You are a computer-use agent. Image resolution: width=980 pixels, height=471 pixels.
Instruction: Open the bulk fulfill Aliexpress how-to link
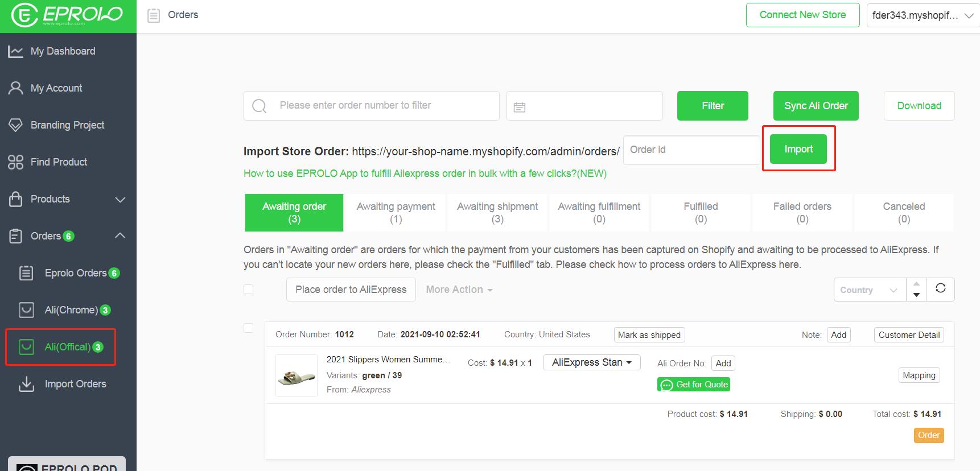pos(425,173)
